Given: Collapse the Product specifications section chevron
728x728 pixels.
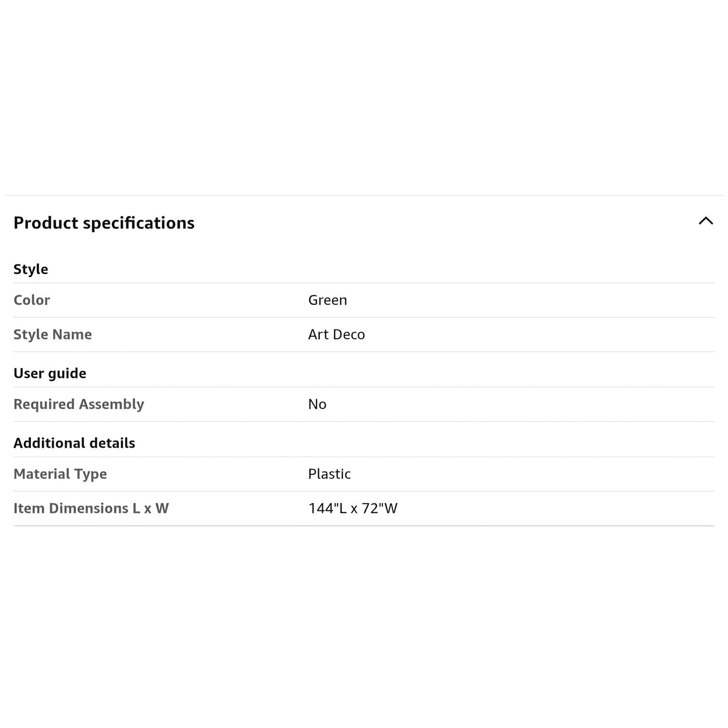Looking at the screenshot, I should pos(706,221).
